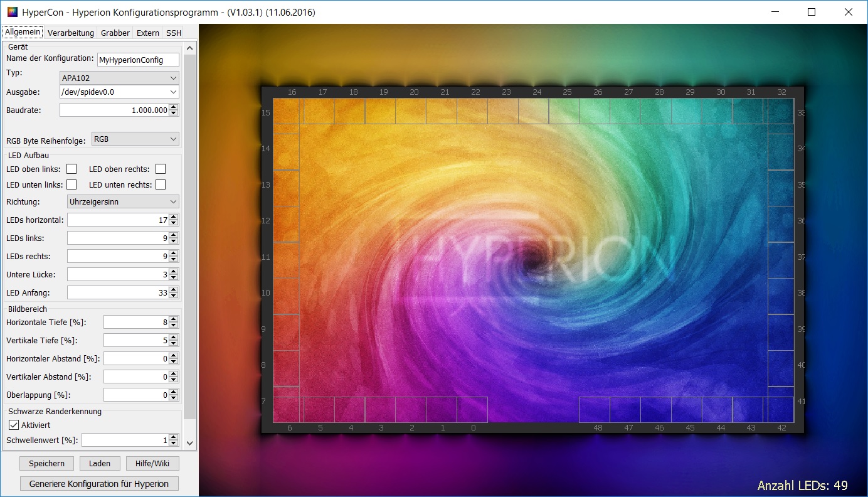Screen dimensions: 868x497
Task: Increase Horizontale Tiefe percentage
Action: pyautogui.click(x=174, y=319)
